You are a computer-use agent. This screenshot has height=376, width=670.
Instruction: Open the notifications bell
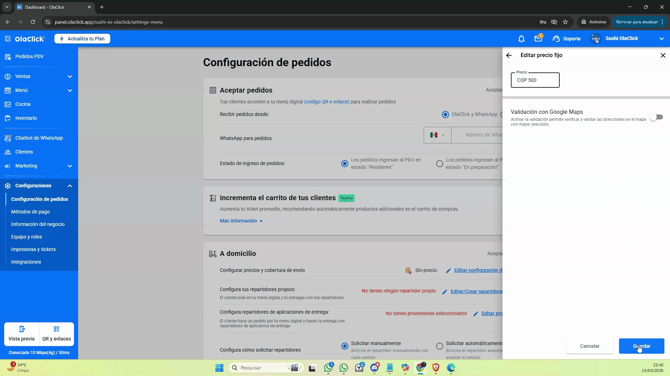point(521,39)
